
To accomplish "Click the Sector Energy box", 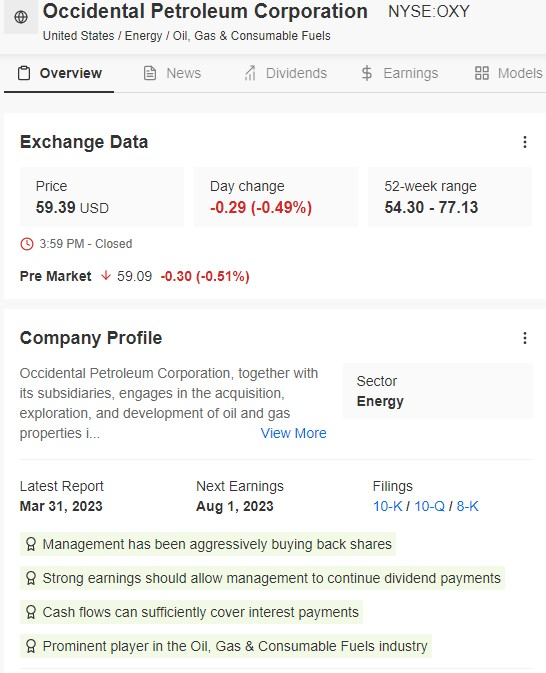I will (438, 391).
